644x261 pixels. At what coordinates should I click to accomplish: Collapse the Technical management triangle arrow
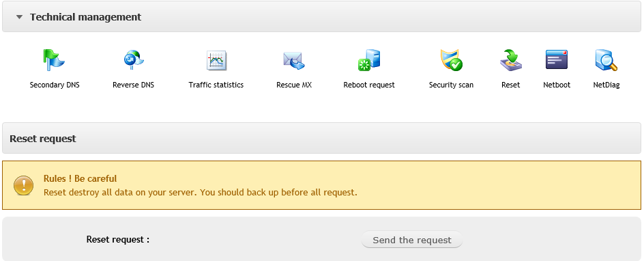(19, 17)
